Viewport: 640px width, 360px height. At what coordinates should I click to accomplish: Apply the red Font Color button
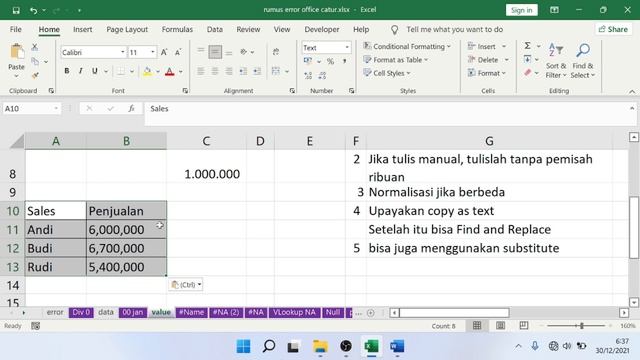click(170, 72)
